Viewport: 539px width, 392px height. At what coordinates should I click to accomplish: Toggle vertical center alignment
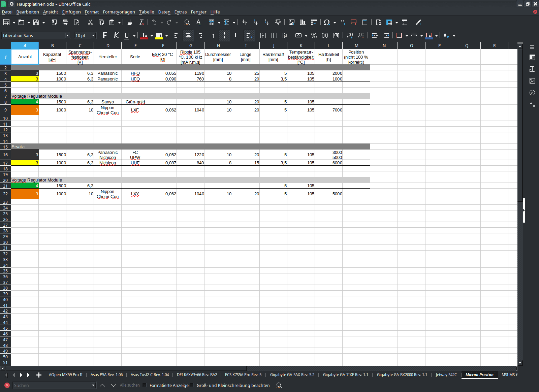click(224, 35)
